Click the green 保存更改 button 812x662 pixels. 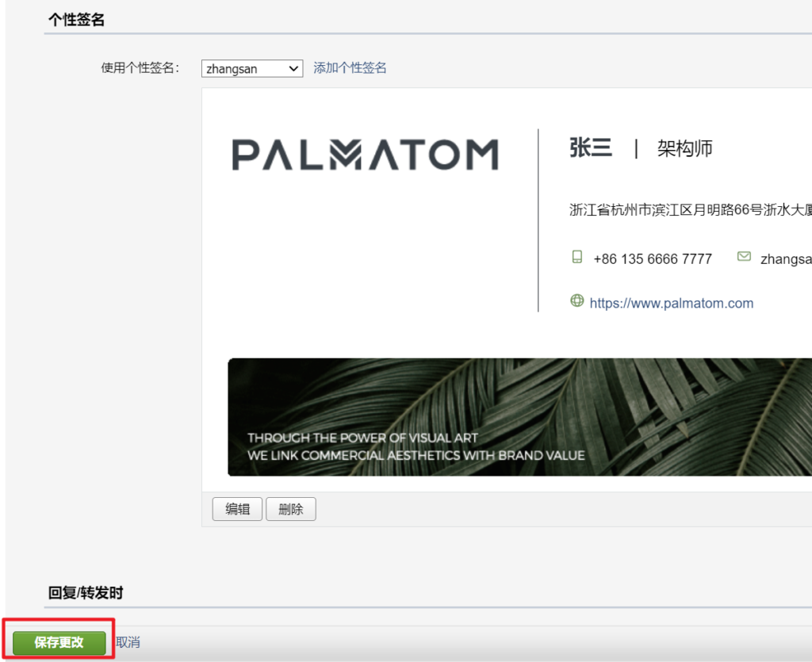click(59, 642)
